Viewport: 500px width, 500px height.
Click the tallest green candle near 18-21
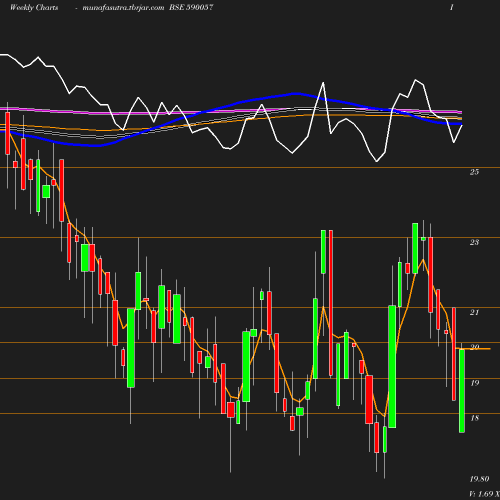point(392,366)
